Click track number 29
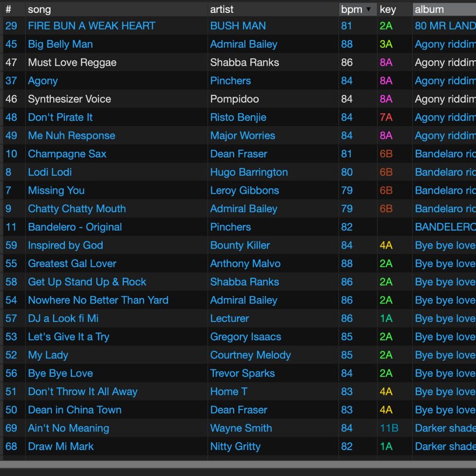 [11, 26]
